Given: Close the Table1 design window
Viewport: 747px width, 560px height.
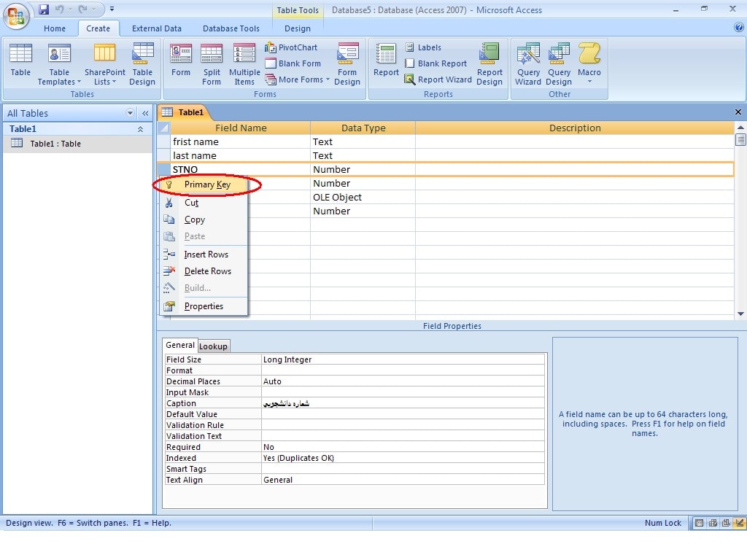Looking at the screenshot, I should (x=738, y=112).
